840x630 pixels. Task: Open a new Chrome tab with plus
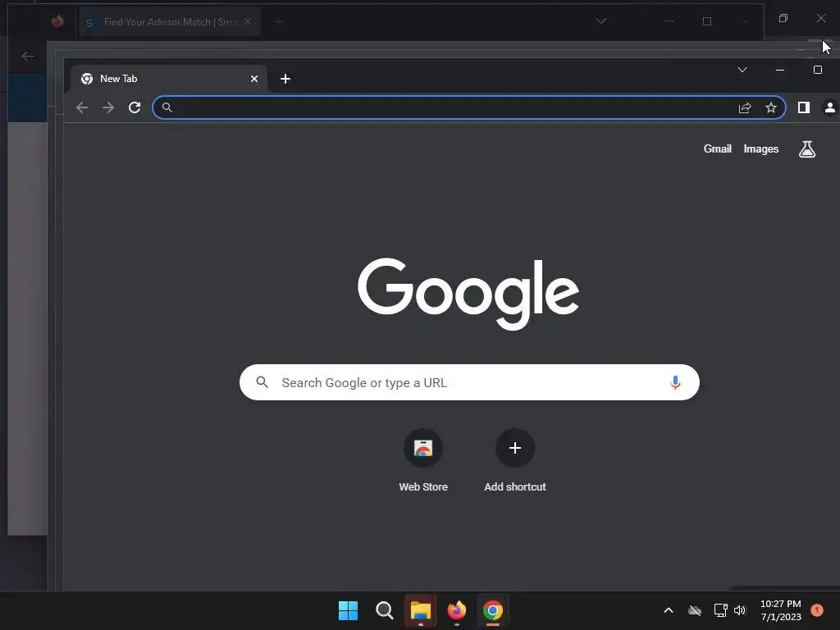point(285,79)
